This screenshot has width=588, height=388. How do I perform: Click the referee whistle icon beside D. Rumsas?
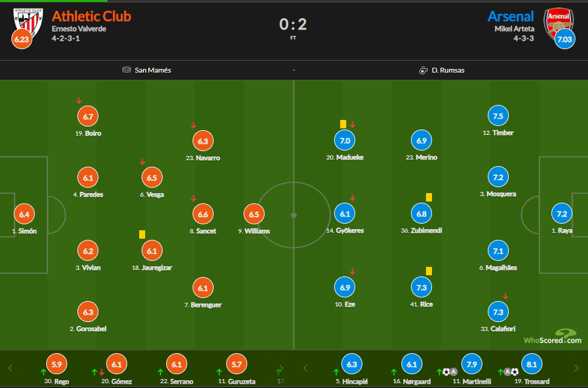(423, 70)
